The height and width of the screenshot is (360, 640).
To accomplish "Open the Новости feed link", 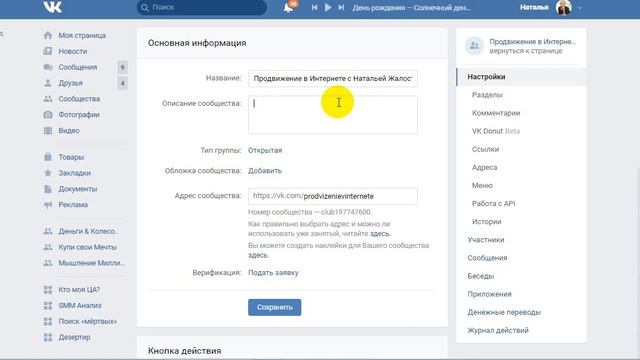I will [x=73, y=51].
